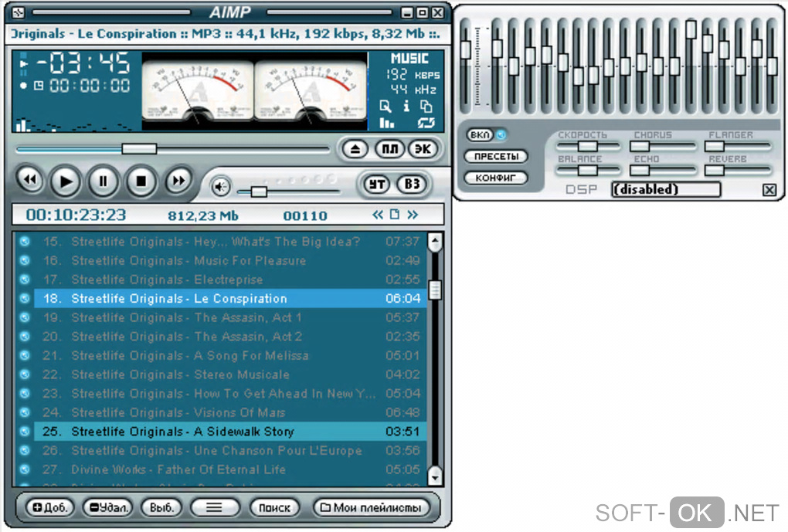Open equalizer ПРЕСЕТЫ presets
This screenshot has width=788, height=532.
496,156
